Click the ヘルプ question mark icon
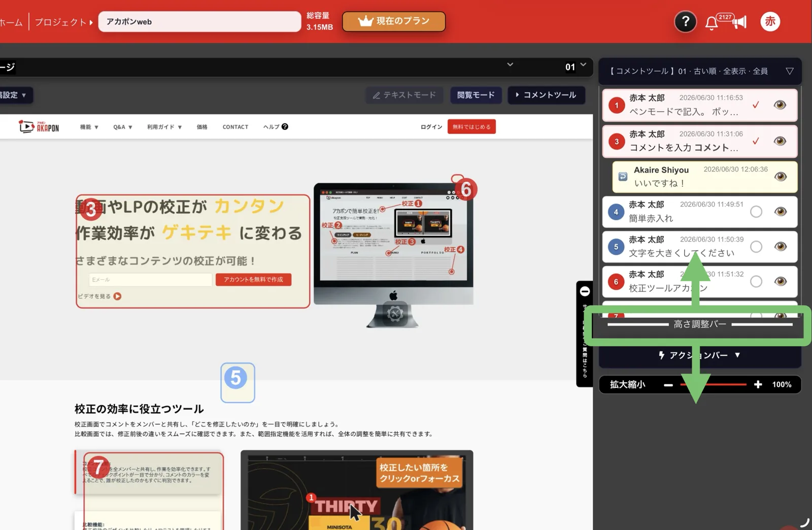812x530 pixels. point(285,127)
